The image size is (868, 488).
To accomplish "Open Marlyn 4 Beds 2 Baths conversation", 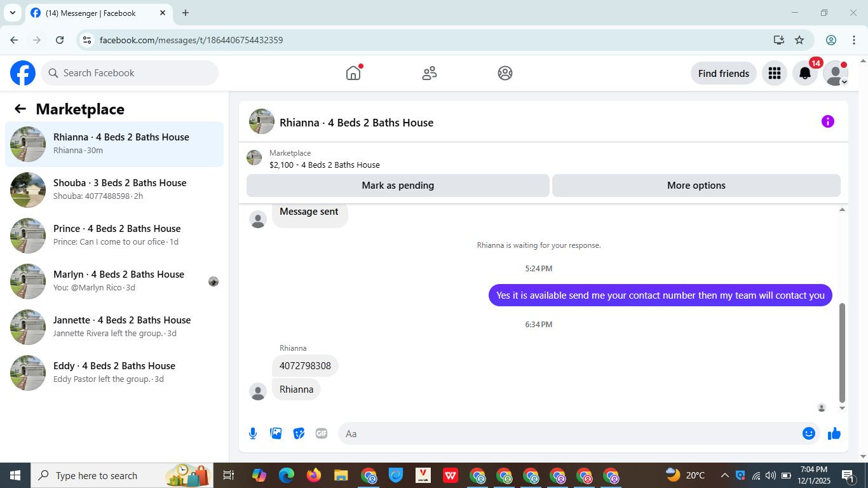I will 114,281.
